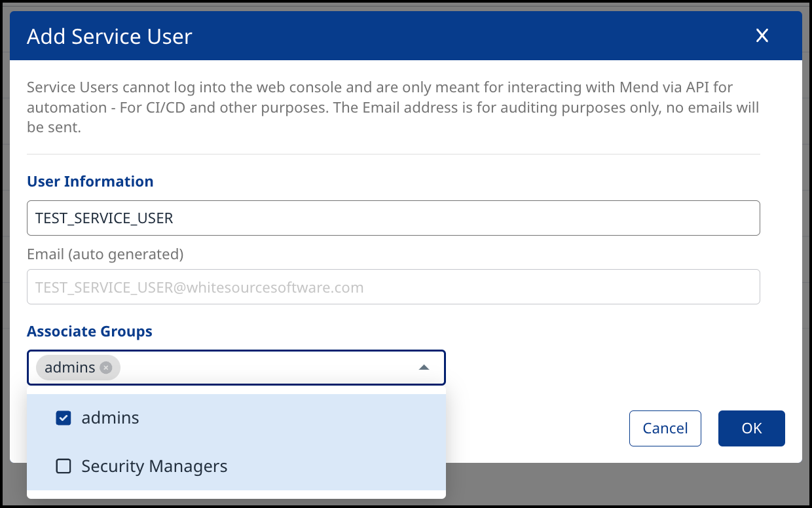Choose the Security Managers option label
This screenshot has width=812, height=508.
(155, 466)
